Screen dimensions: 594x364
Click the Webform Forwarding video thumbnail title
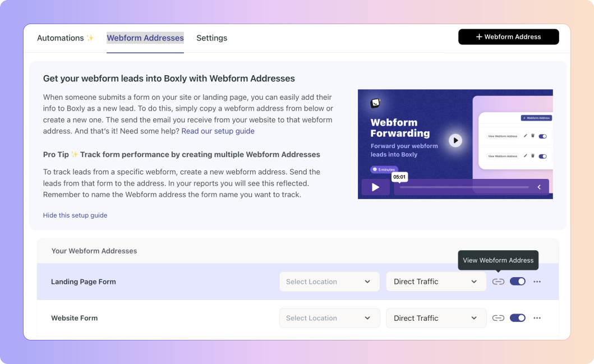coord(400,128)
